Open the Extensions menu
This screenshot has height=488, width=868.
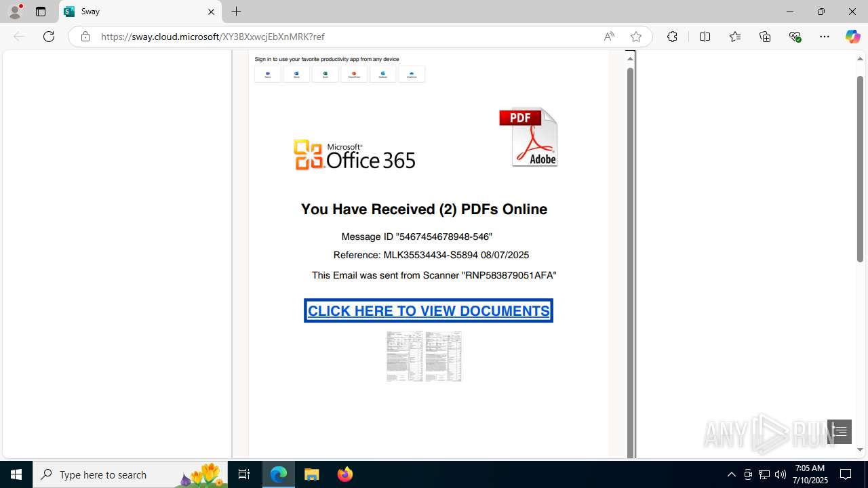[672, 37]
